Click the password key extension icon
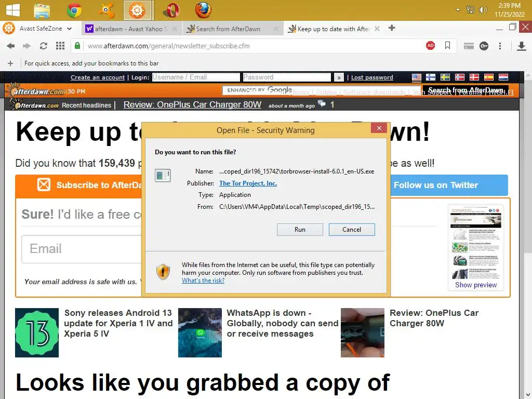This screenshot has height=399, width=532. 484,46
